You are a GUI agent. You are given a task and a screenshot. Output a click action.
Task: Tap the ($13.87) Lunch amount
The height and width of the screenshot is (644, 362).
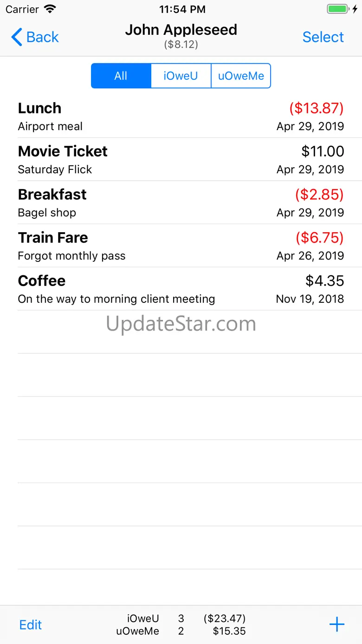click(317, 108)
